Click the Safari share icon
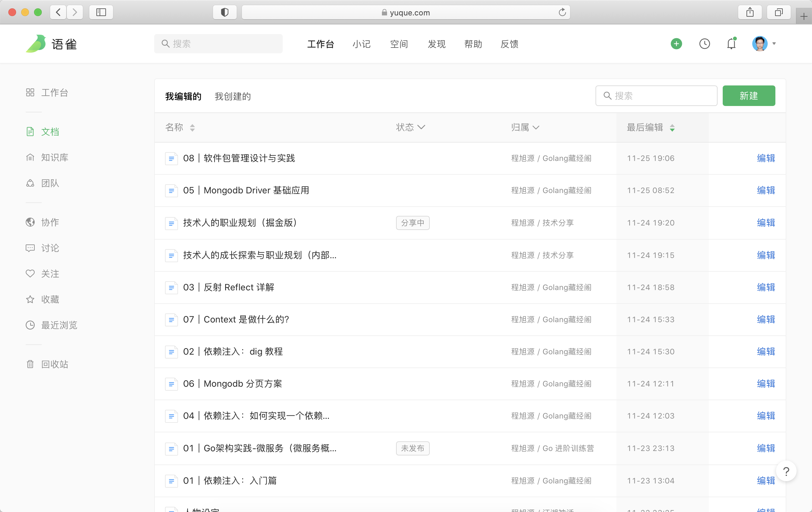 pyautogui.click(x=750, y=13)
